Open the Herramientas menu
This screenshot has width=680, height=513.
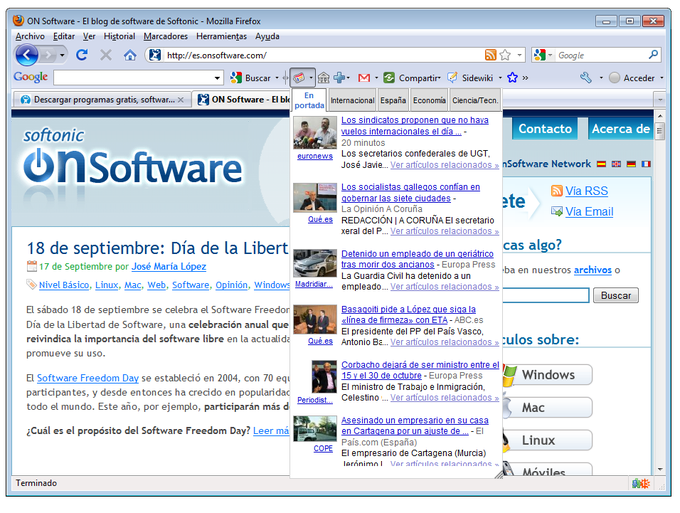click(x=221, y=36)
